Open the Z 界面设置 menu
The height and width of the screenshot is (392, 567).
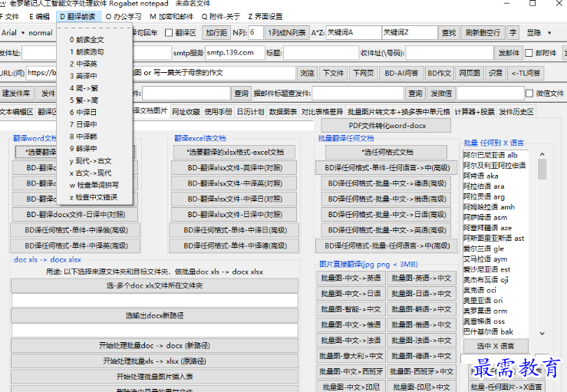click(x=265, y=17)
